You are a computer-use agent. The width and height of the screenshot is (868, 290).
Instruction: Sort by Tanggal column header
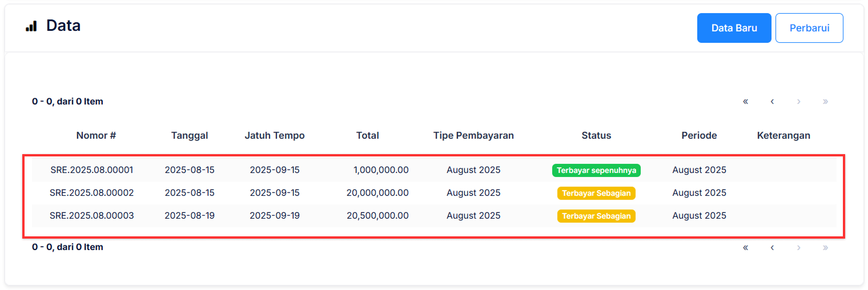190,135
